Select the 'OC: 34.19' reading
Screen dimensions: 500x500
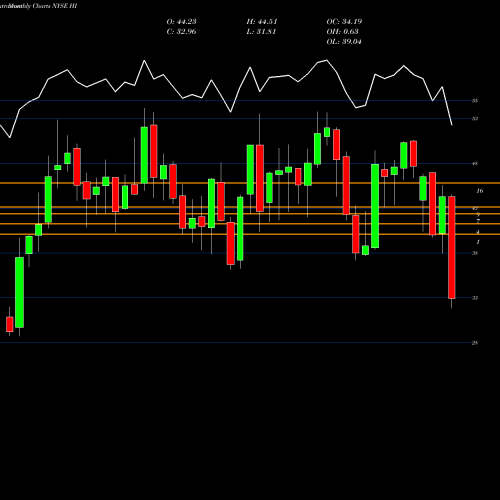tap(344, 22)
